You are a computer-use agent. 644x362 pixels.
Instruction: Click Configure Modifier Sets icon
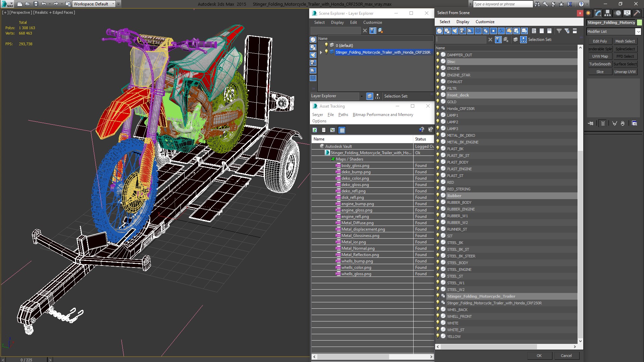tap(634, 123)
